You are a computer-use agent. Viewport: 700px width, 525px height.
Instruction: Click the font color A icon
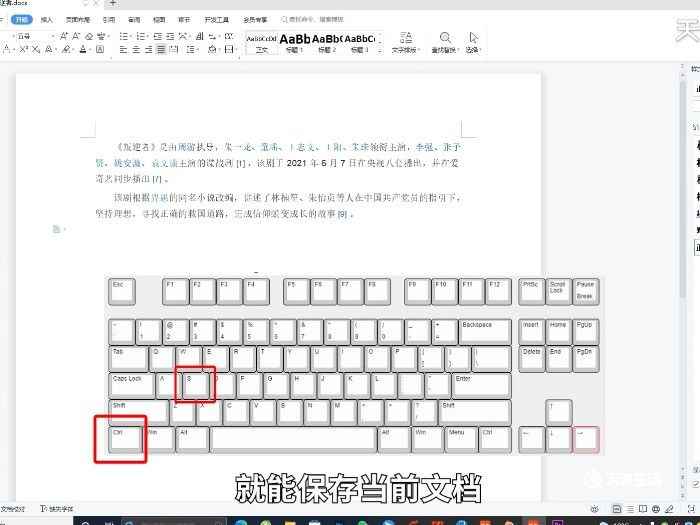[83, 50]
